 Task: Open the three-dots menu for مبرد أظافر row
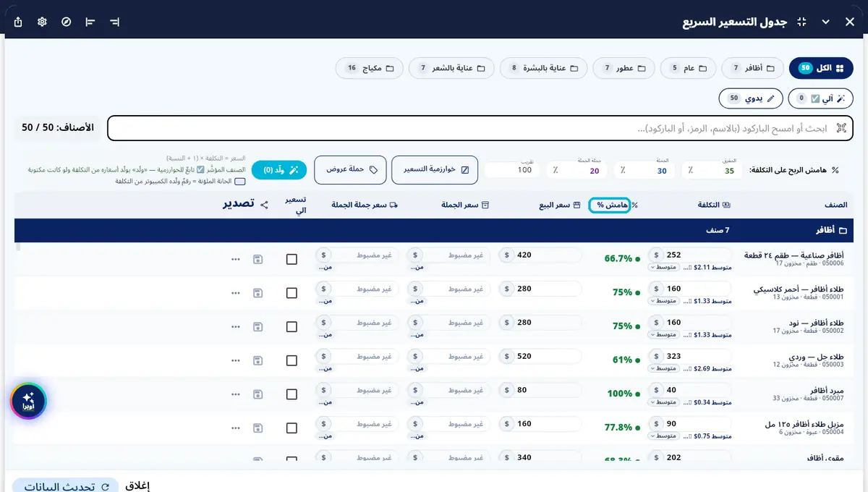coord(236,394)
